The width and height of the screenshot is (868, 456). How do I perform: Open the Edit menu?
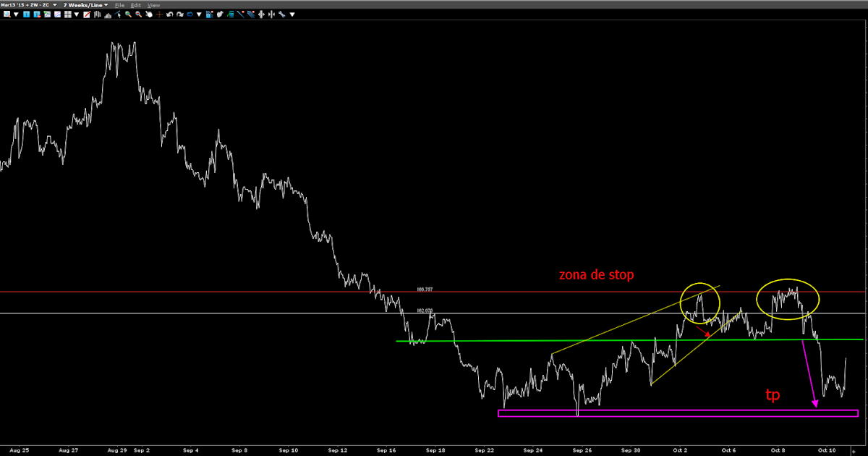(135, 5)
